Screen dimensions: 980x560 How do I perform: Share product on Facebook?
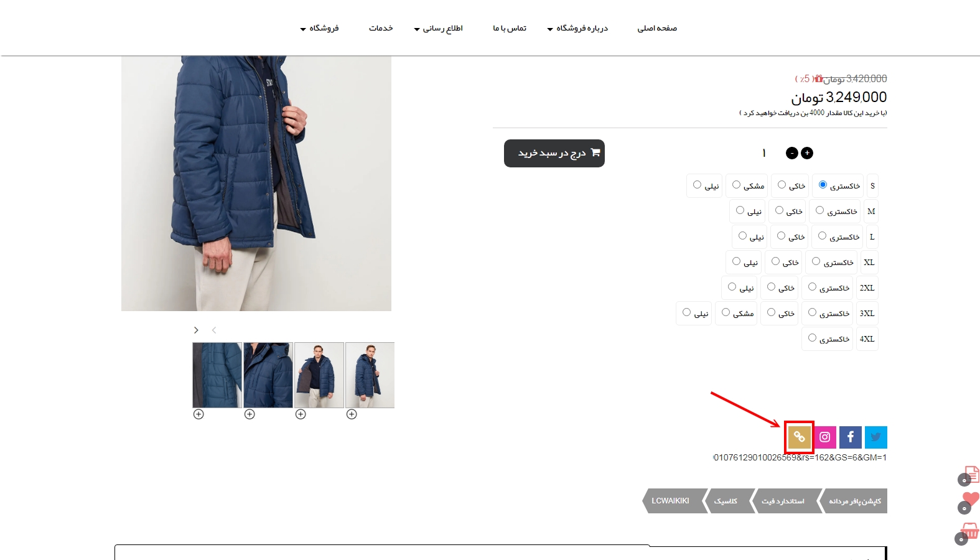point(851,437)
